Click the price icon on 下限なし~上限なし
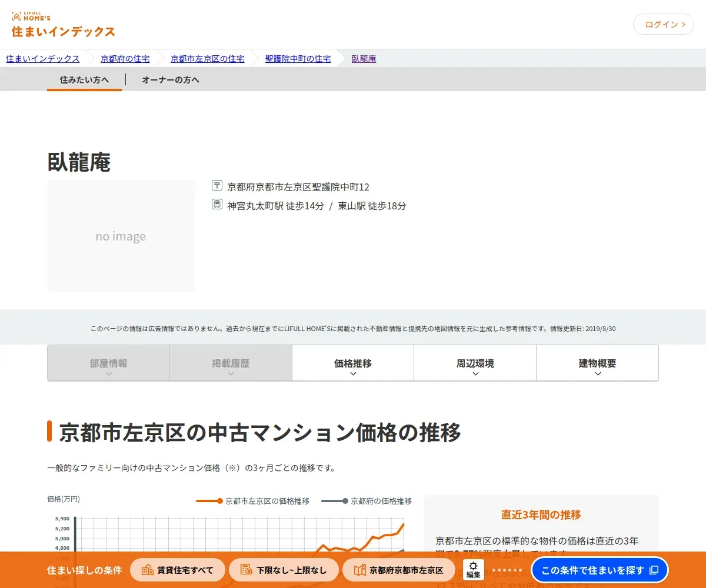 (x=246, y=570)
